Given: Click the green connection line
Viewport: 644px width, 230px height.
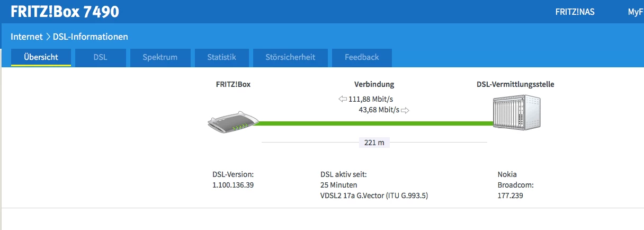Looking at the screenshot, I should pos(371,123).
